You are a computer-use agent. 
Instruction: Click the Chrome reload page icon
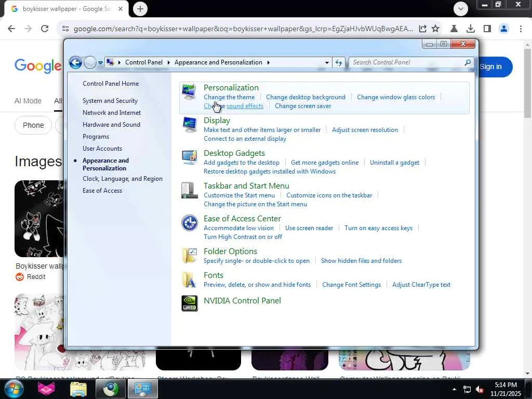pos(45,29)
